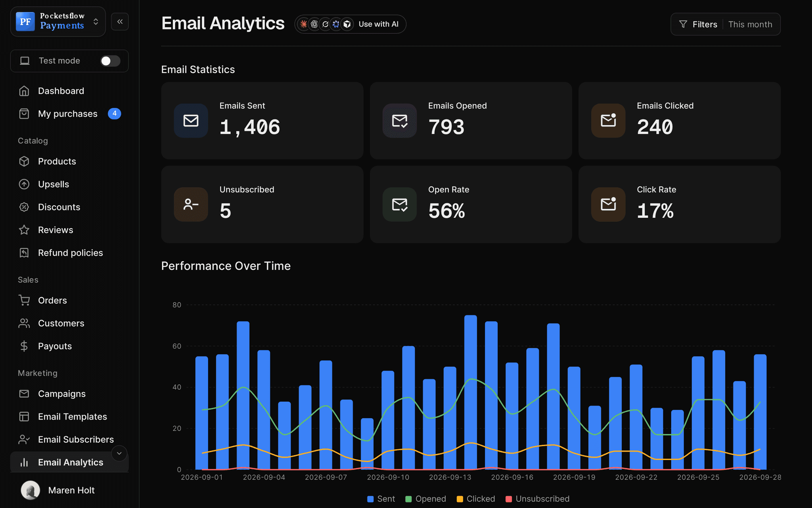This screenshot has height=508, width=812.
Task: Click the ChatGPT AI icon
Action: coord(314,24)
